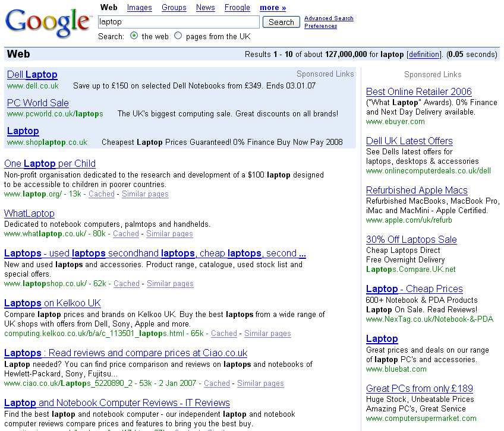This screenshot has width=504, height=431.
Task: Click the www.apple.com/uk/refurb URL text
Action: (x=409, y=220)
